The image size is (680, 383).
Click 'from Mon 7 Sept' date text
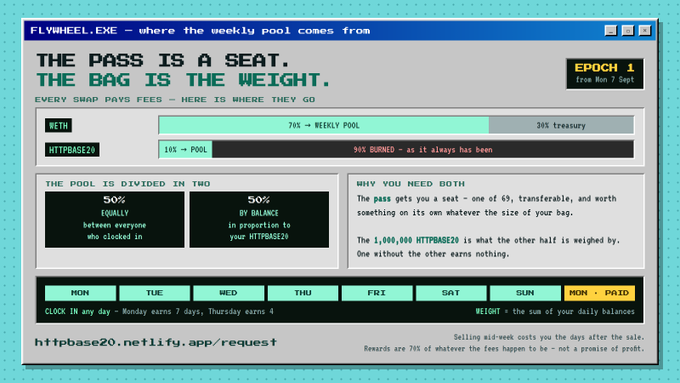tap(605, 80)
